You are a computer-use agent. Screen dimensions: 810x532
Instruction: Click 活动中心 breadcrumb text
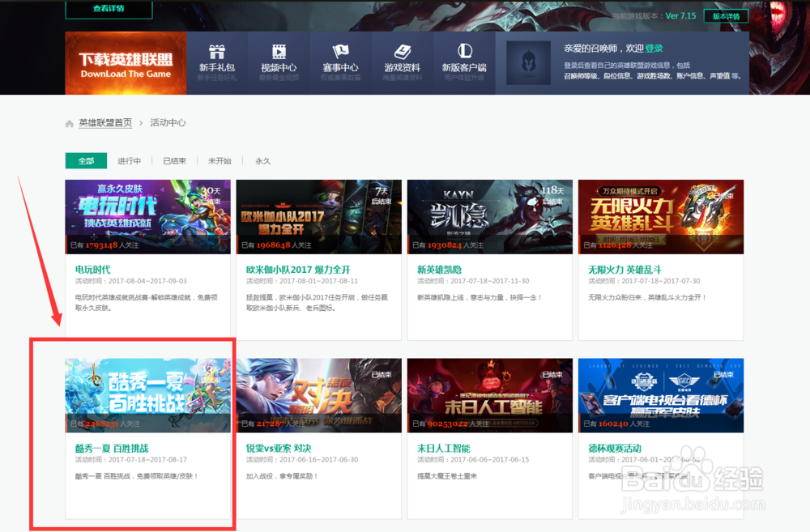coord(168,123)
